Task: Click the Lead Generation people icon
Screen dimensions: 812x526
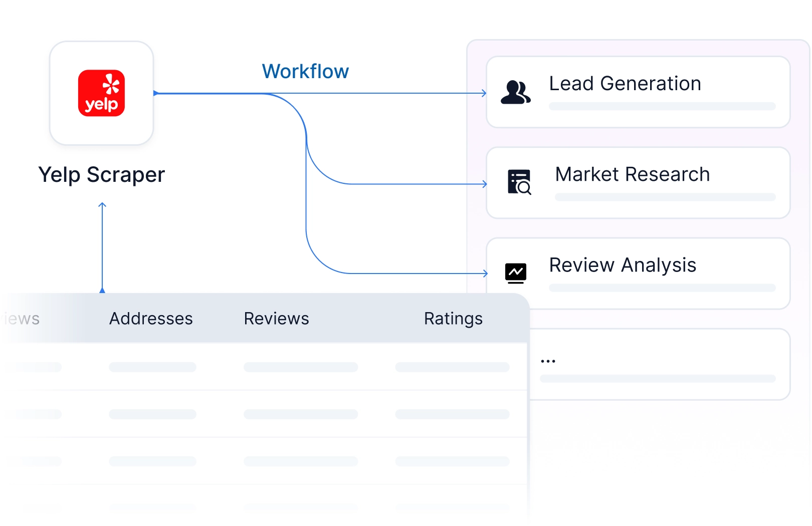Action: [515, 92]
